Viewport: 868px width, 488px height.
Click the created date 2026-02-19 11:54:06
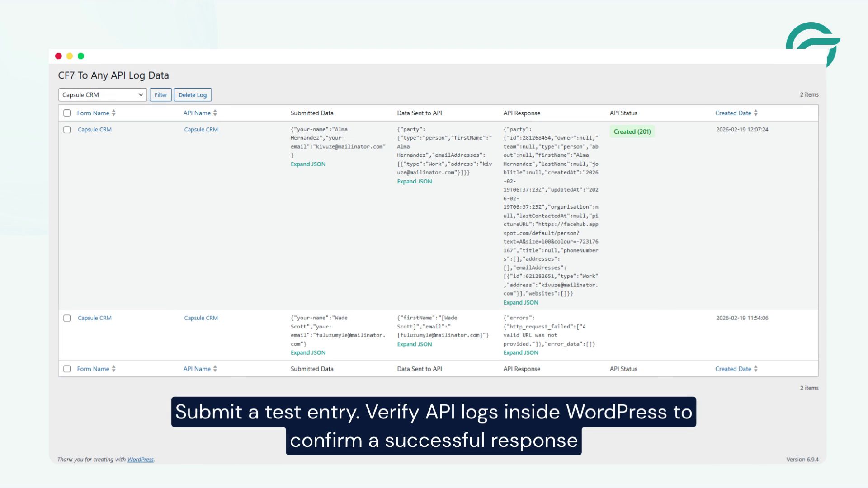(742, 318)
